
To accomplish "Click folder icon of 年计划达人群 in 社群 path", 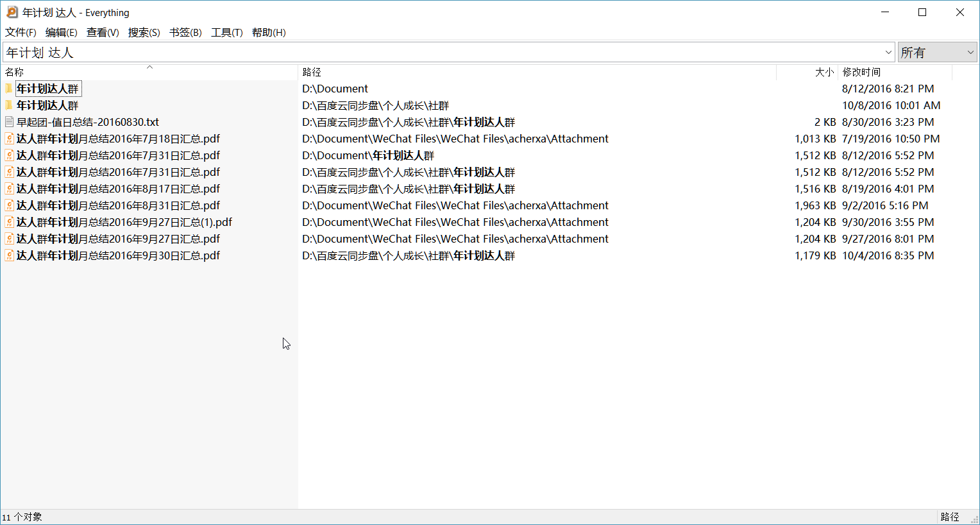I will (x=9, y=105).
